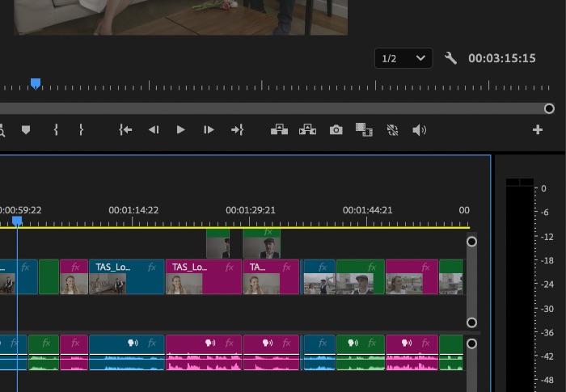Select magenta clip before blue TAS_Lo...
This screenshot has width=566, height=392.
click(74, 277)
